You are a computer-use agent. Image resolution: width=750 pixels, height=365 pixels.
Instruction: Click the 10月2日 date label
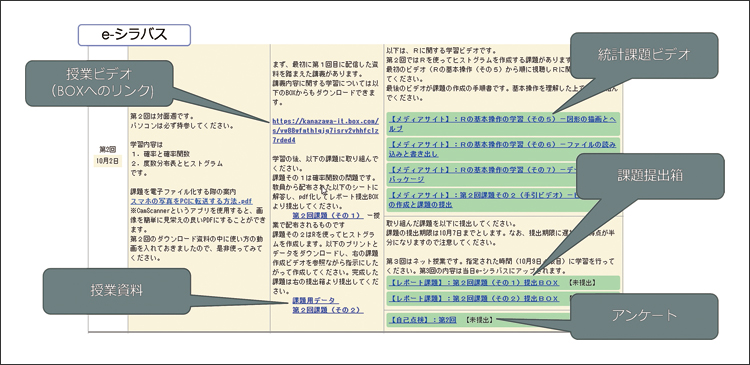(x=108, y=161)
